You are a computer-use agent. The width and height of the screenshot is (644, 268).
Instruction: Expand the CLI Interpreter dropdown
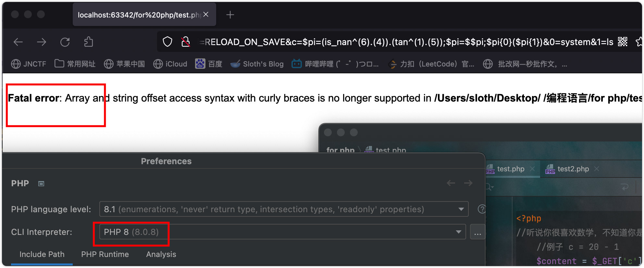click(458, 232)
